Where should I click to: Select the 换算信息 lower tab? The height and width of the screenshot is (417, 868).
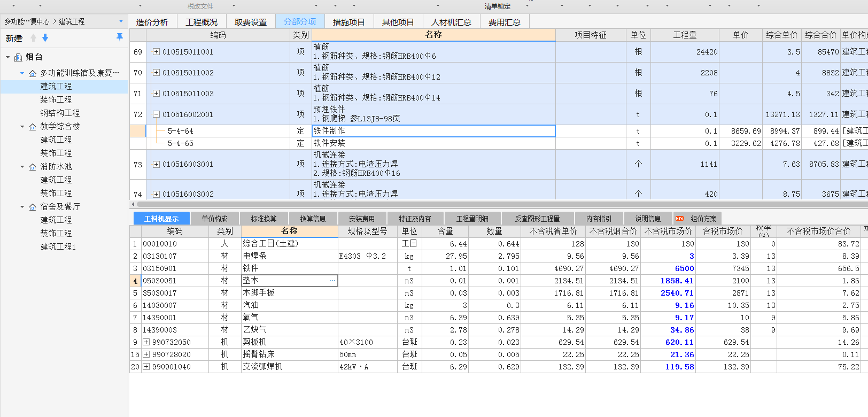313,219
